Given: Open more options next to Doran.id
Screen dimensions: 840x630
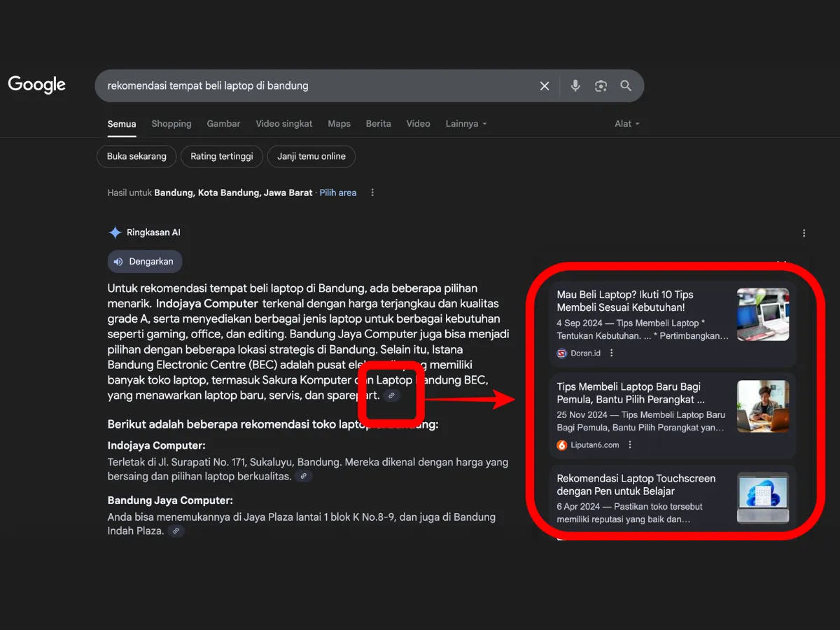Looking at the screenshot, I should point(612,353).
